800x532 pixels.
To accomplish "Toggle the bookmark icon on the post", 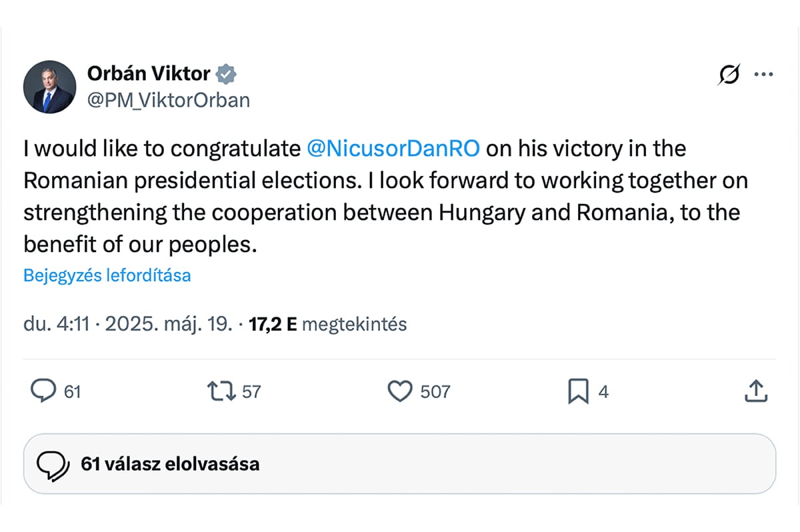I will click(x=578, y=392).
